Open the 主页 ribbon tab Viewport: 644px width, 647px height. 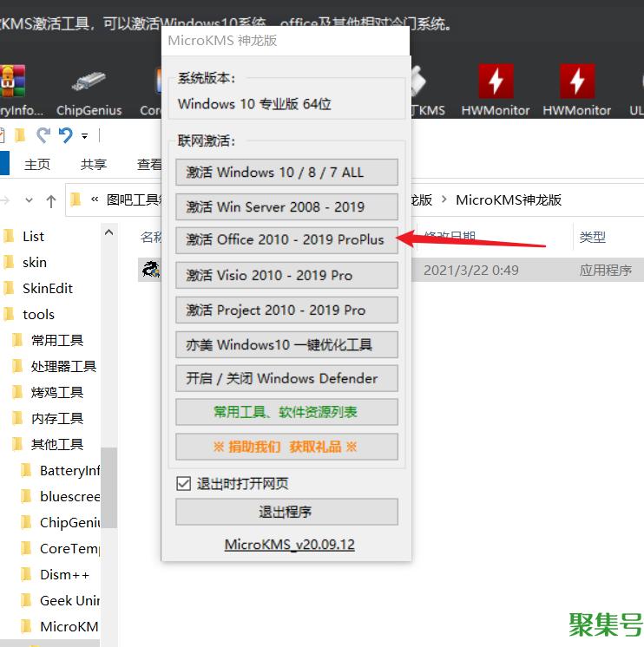point(37,164)
